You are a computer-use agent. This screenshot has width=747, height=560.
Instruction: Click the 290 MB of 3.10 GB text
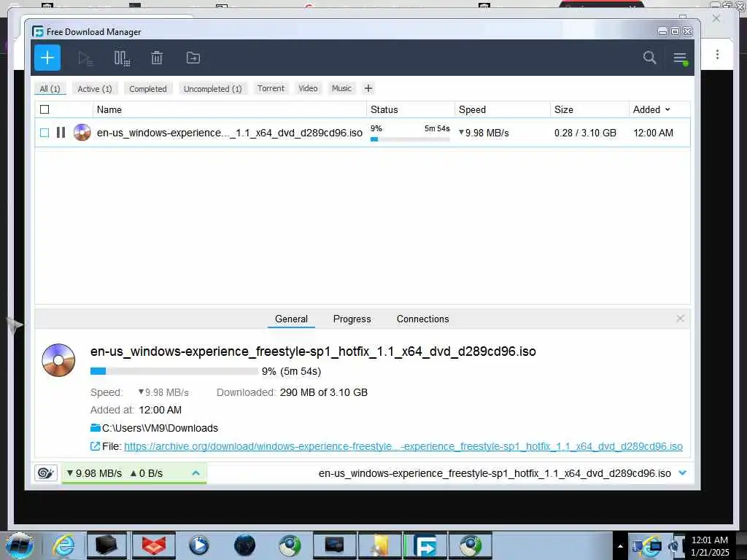point(323,392)
